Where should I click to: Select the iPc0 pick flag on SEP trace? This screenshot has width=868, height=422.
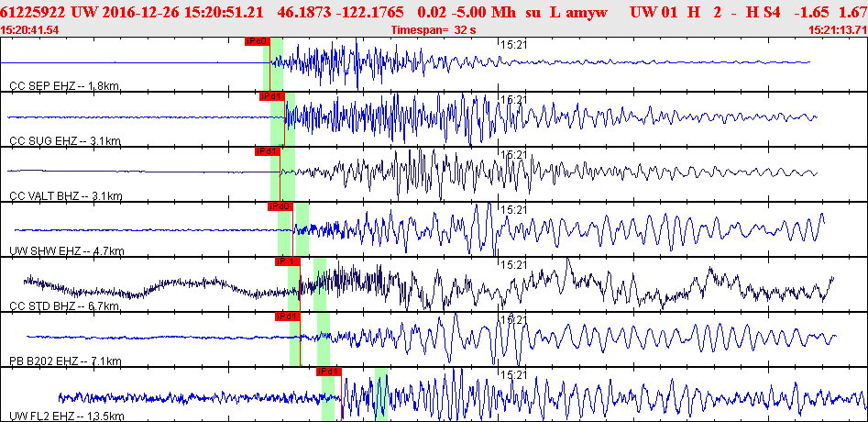point(257,41)
